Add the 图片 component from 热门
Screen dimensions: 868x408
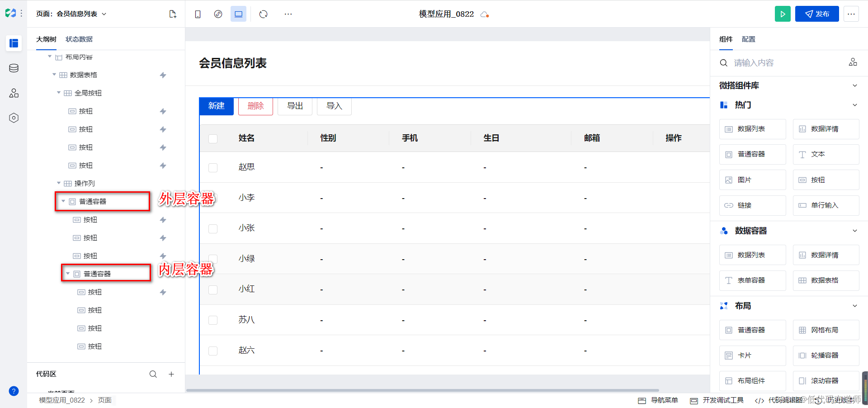click(x=753, y=180)
